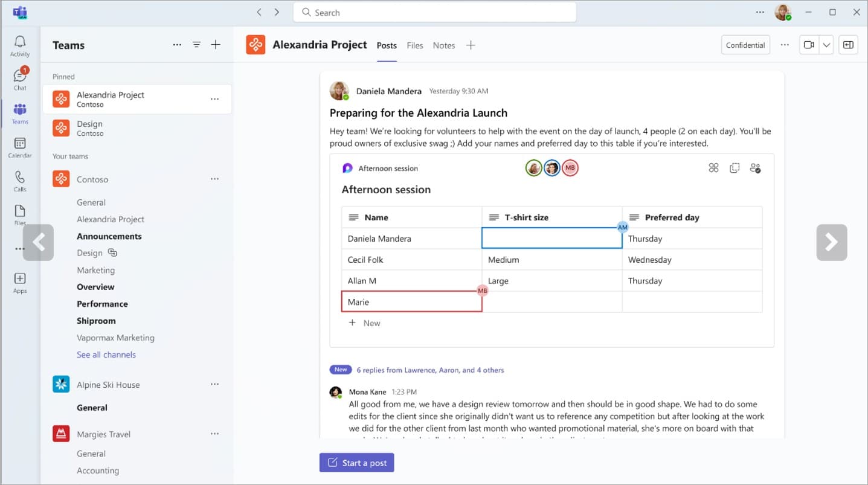The height and width of the screenshot is (485, 868).
Task: Click the Start a post button
Action: pos(357,463)
